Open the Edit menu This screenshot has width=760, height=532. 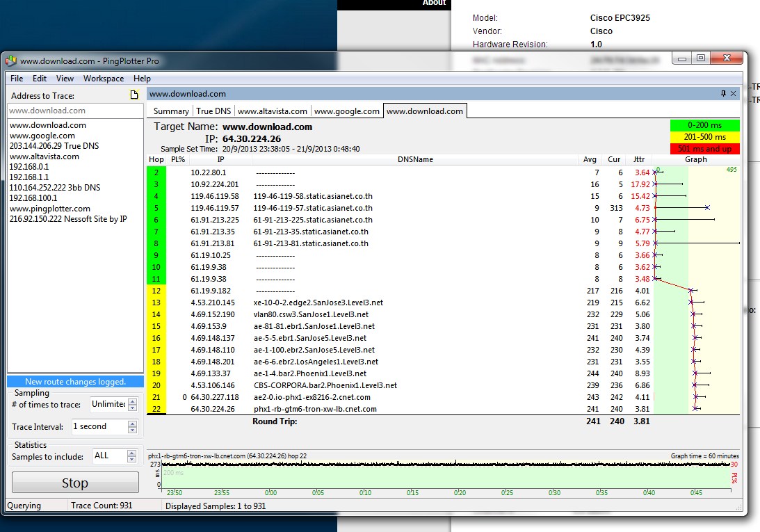(x=39, y=79)
